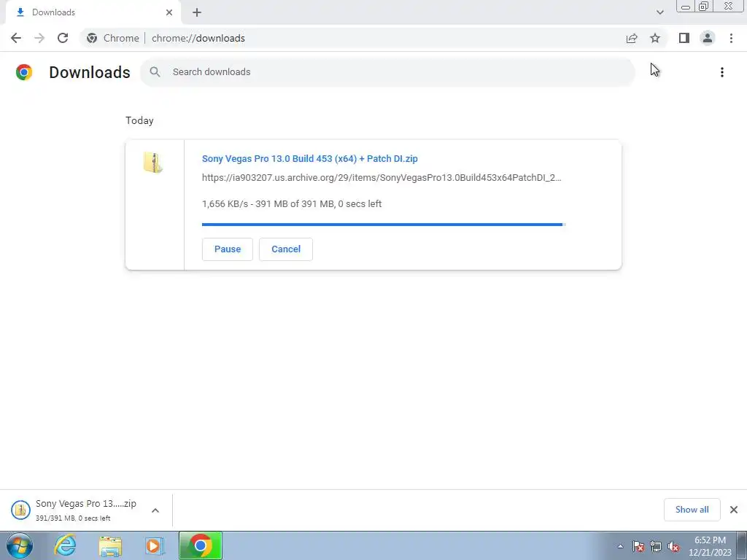The image size is (747, 560).
Task: Click the muted volume tray icon
Action: 673,547
